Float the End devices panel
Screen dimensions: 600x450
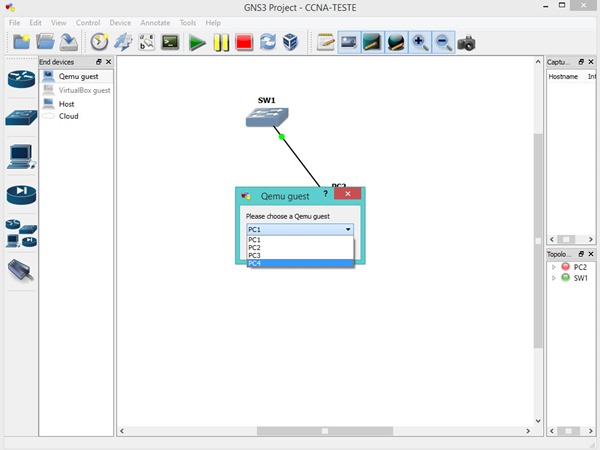coord(99,62)
